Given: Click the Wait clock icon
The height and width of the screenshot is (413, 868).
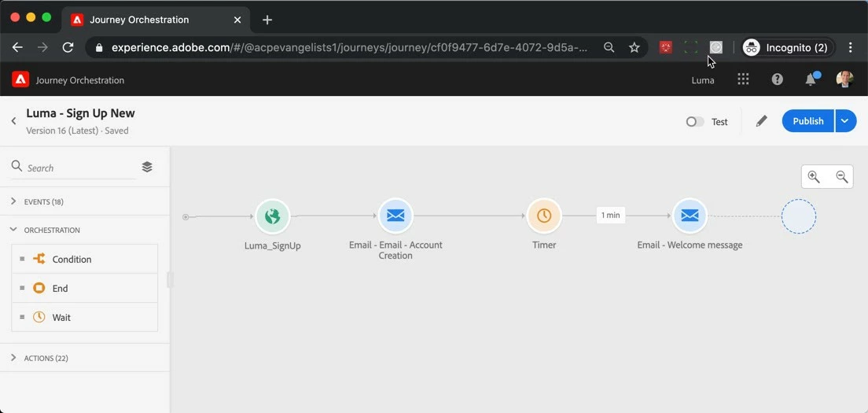Looking at the screenshot, I should pos(39,317).
